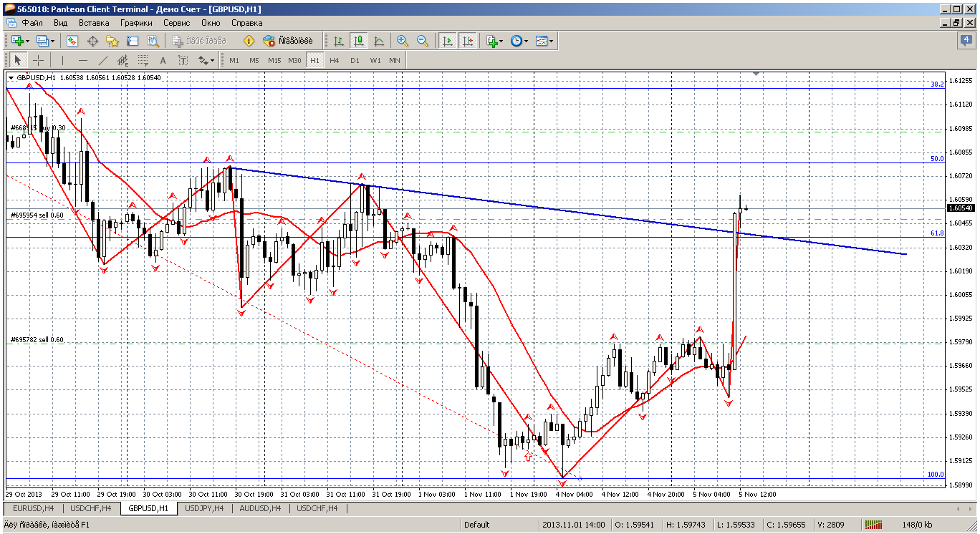
Task: Activate the crosshair cursor mode
Action: 38,60
